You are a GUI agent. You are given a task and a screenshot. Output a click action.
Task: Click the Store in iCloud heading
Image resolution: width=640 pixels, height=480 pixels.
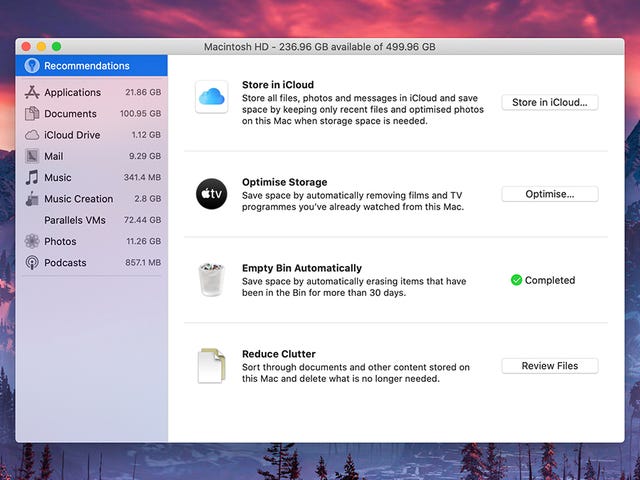(x=278, y=85)
